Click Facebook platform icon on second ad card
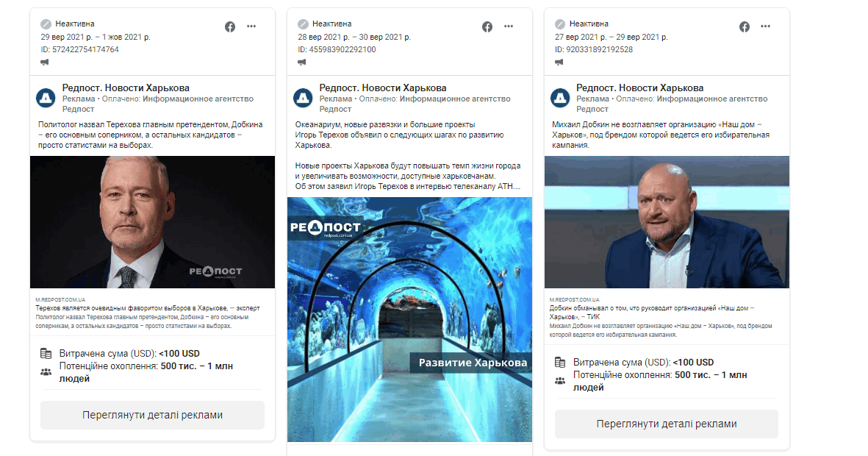Screen dimensions: 868x456 [x=487, y=26]
